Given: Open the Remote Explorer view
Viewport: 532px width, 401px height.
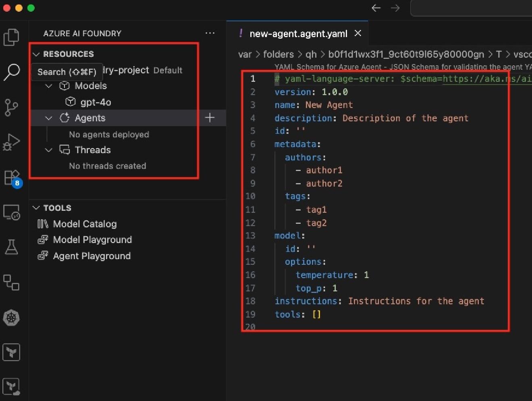Looking at the screenshot, I should pos(11,213).
